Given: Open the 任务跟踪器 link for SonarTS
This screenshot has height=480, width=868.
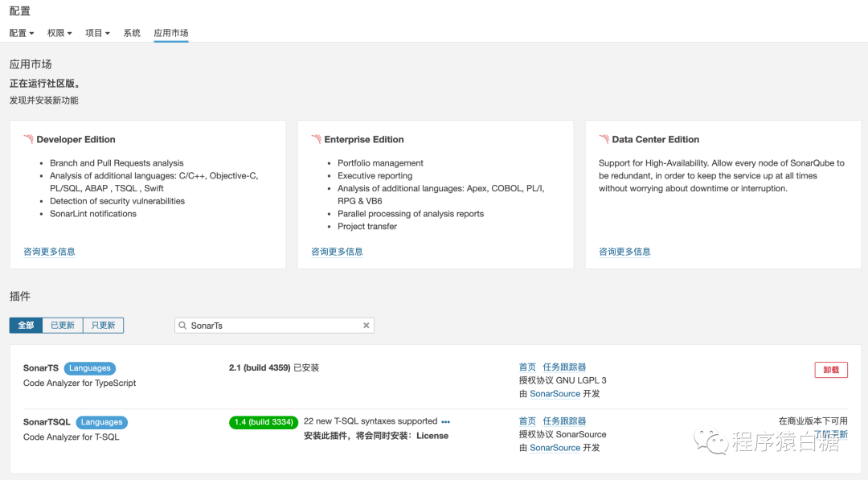Looking at the screenshot, I should (564, 367).
